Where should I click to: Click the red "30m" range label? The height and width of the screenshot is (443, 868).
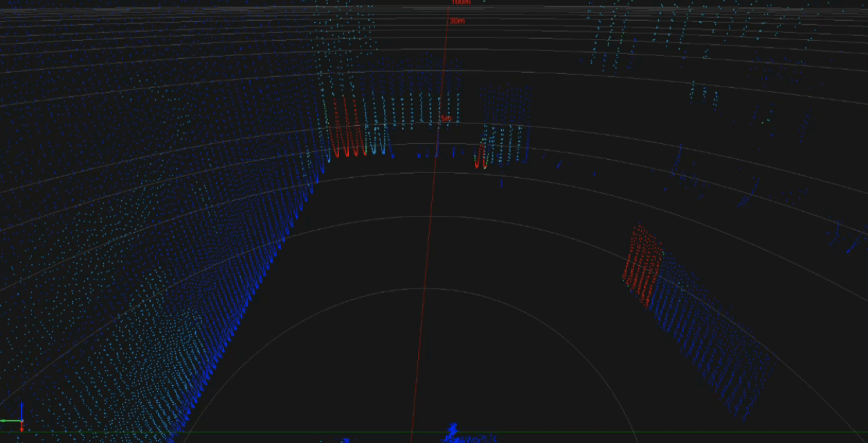[457, 21]
